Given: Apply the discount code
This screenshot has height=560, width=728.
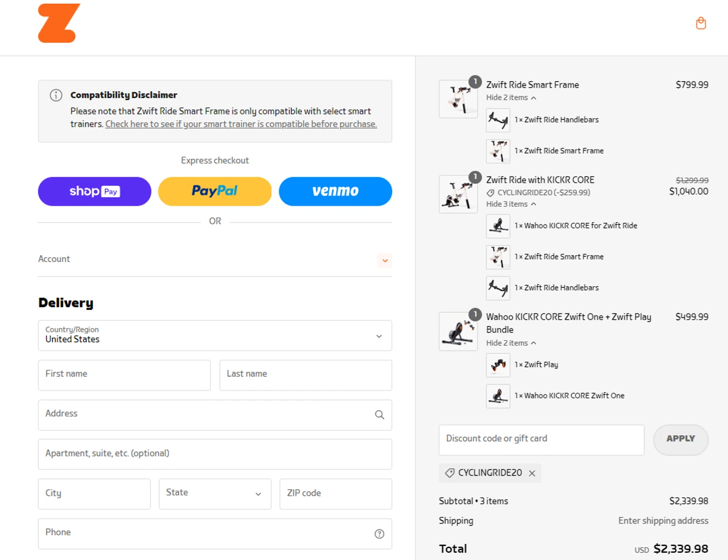Looking at the screenshot, I should (x=680, y=440).
